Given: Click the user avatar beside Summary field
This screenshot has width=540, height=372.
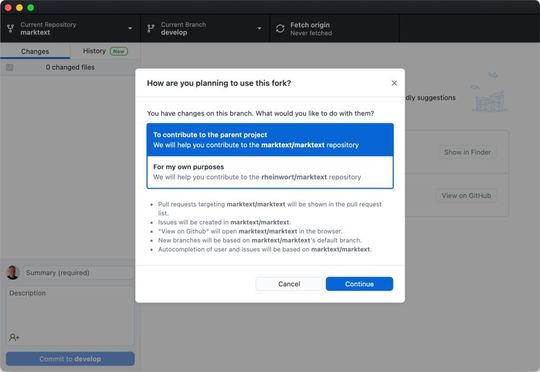Looking at the screenshot, I should coord(13,272).
